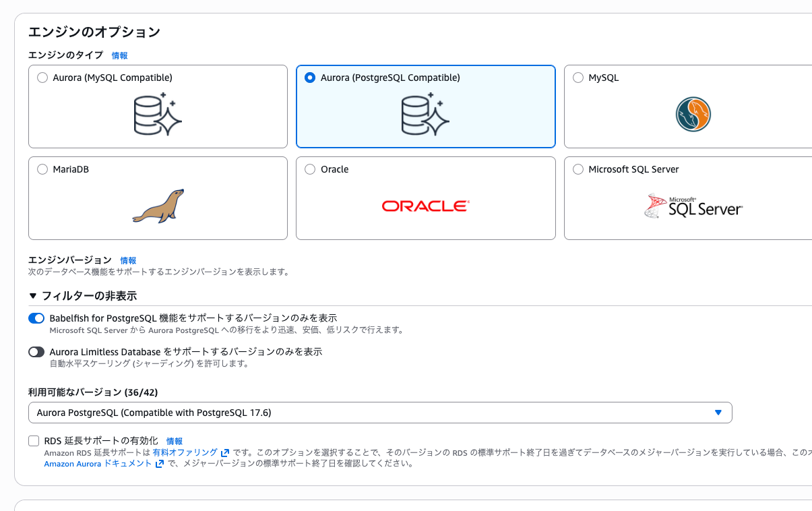Click the dropdown arrow on the version selector

718,412
